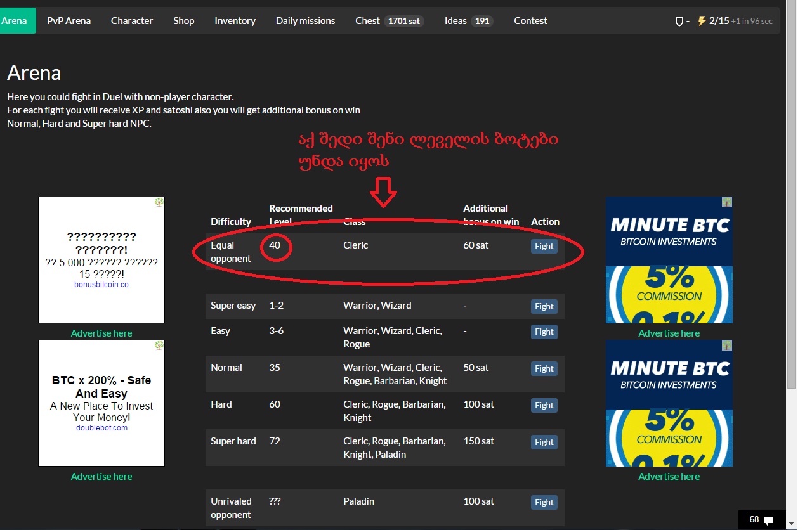Click the 191 badge on Ideas
This screenshot has height=530, width=812.
point(482,21)
